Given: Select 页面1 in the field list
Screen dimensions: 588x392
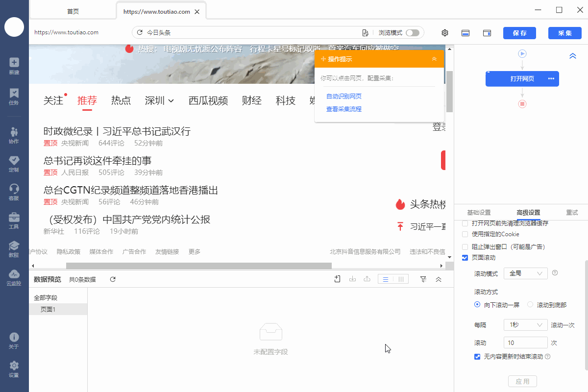Looking at the screenshot, I should [58, 309].
